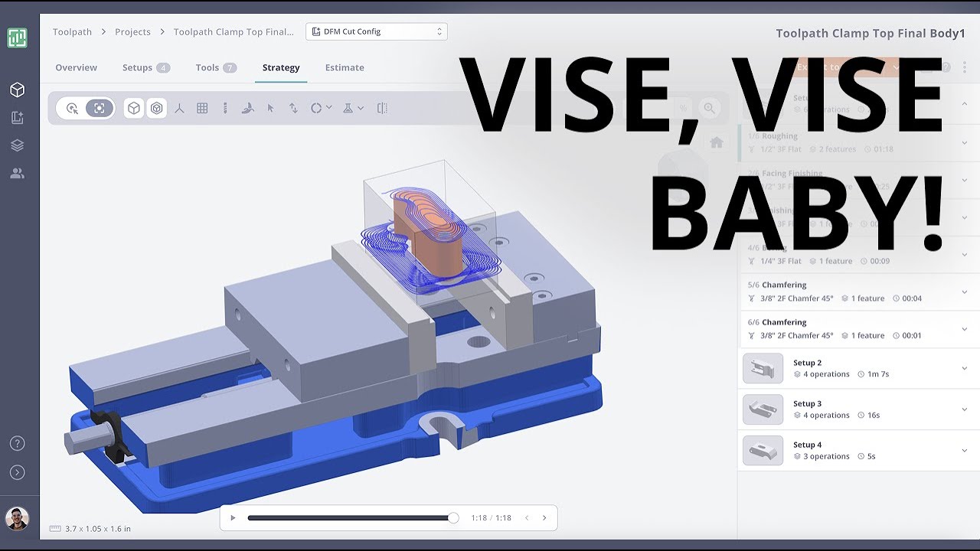Open the flask icon dropdown
980x551 pixels.
coord(353,109)
